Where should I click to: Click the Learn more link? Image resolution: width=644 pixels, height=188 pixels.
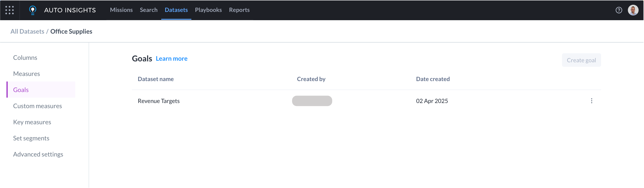[172, 59]
